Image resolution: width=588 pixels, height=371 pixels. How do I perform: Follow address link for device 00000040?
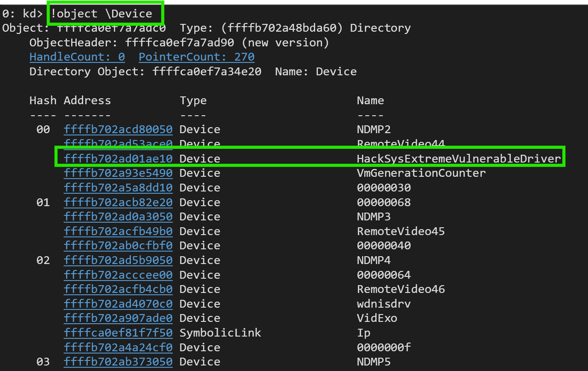(118, 246)
